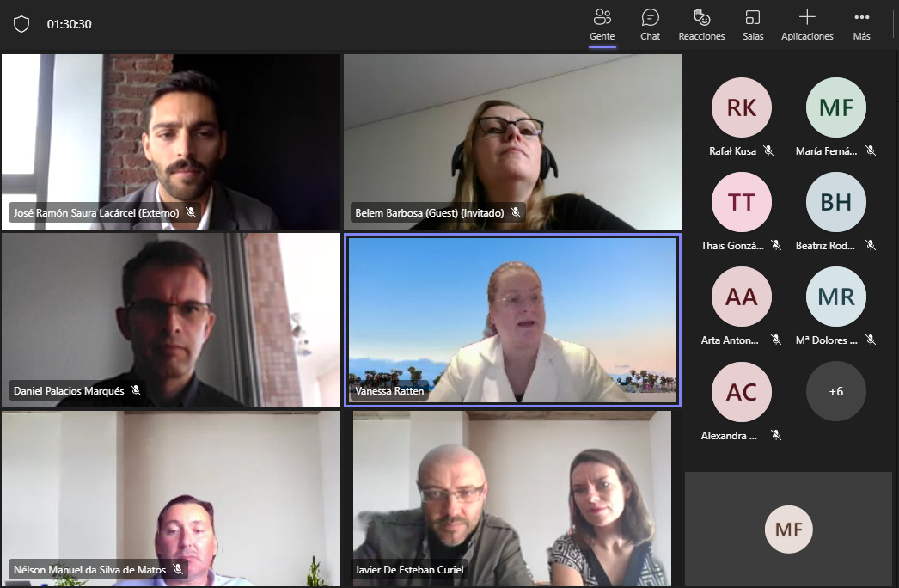Click the name label Daniel Palacios Marqués

[69, 391]
